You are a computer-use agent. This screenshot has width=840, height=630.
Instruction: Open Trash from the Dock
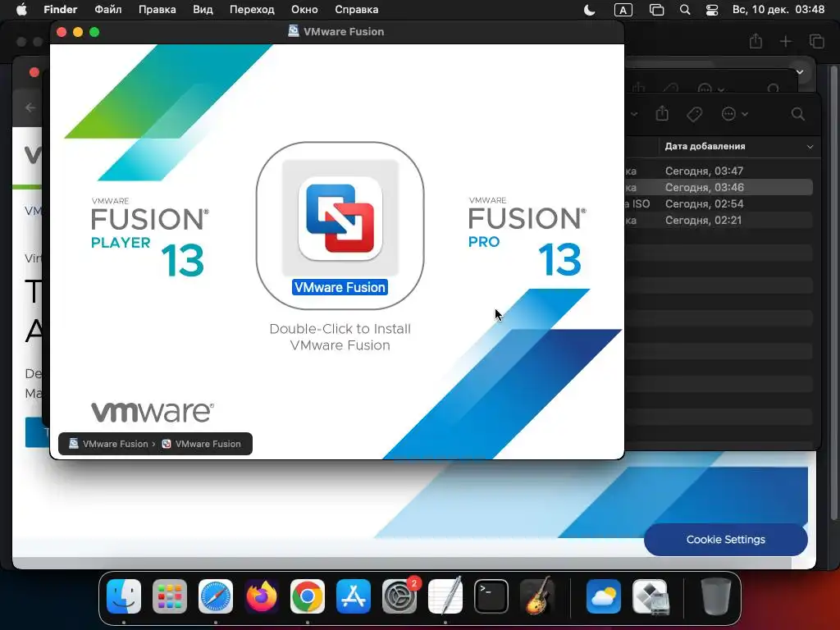click(x=715, y=596)
